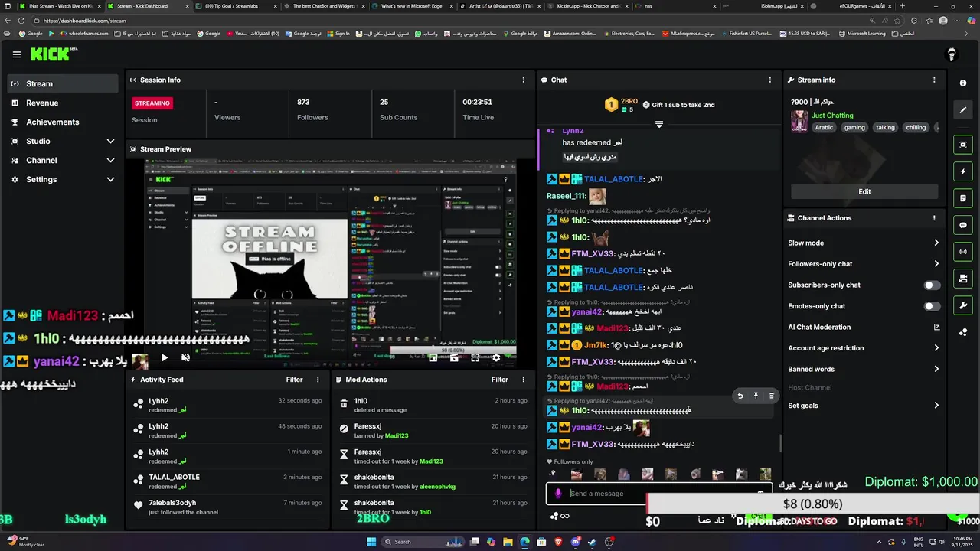980x551 pixels.
Task: Collapse the pinned gift leaderboard arrow
Action: point(659,124)
